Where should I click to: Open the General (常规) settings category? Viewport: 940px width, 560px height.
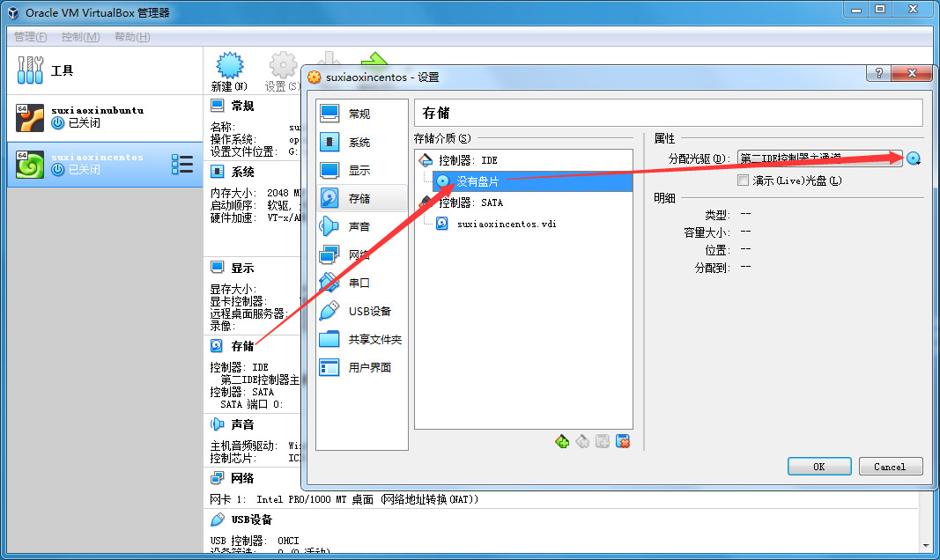(361, 114)
